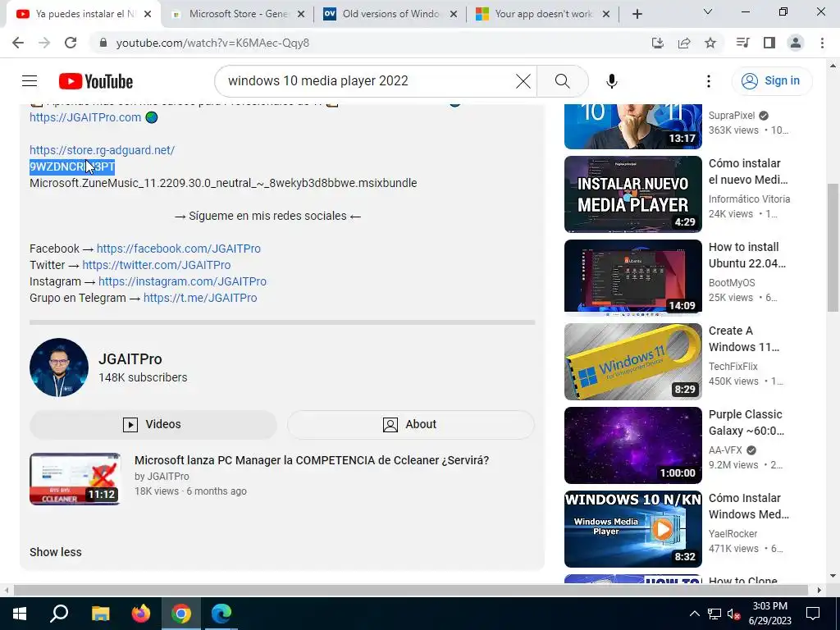Viewport: 840px width, 630px height.
Task: Open channel About button
Action: coord(410,424)
